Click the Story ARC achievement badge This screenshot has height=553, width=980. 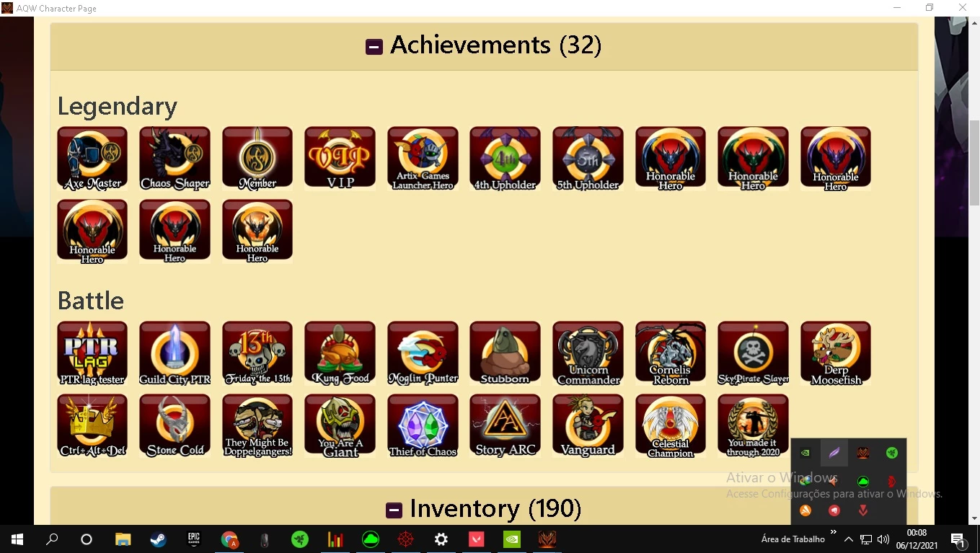(505, 425)
